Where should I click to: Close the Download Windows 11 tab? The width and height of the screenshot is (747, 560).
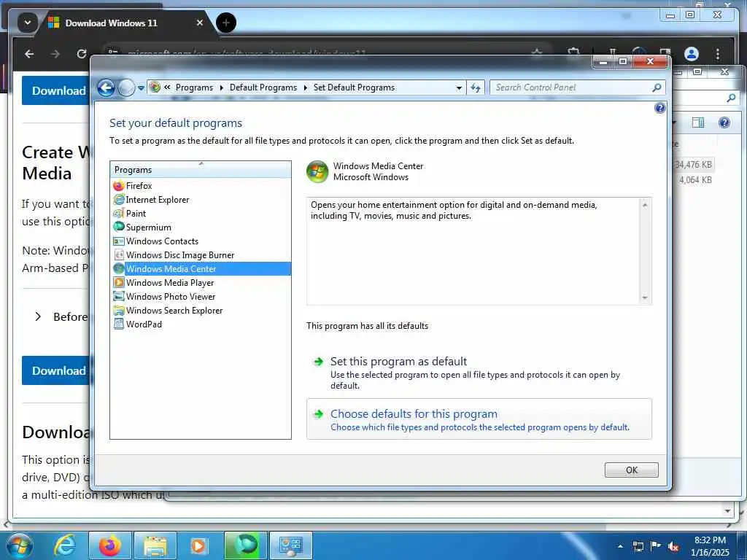pos(200,23)
